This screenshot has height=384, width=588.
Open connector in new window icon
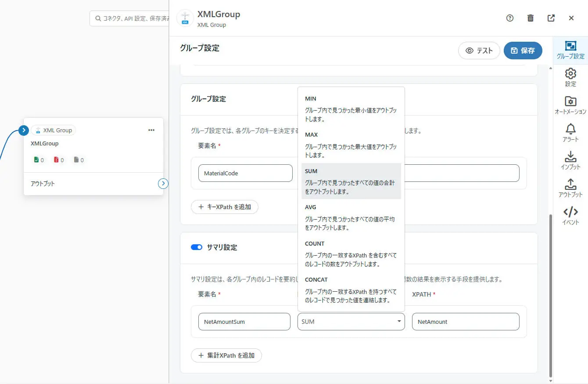[x=551, y=18]
